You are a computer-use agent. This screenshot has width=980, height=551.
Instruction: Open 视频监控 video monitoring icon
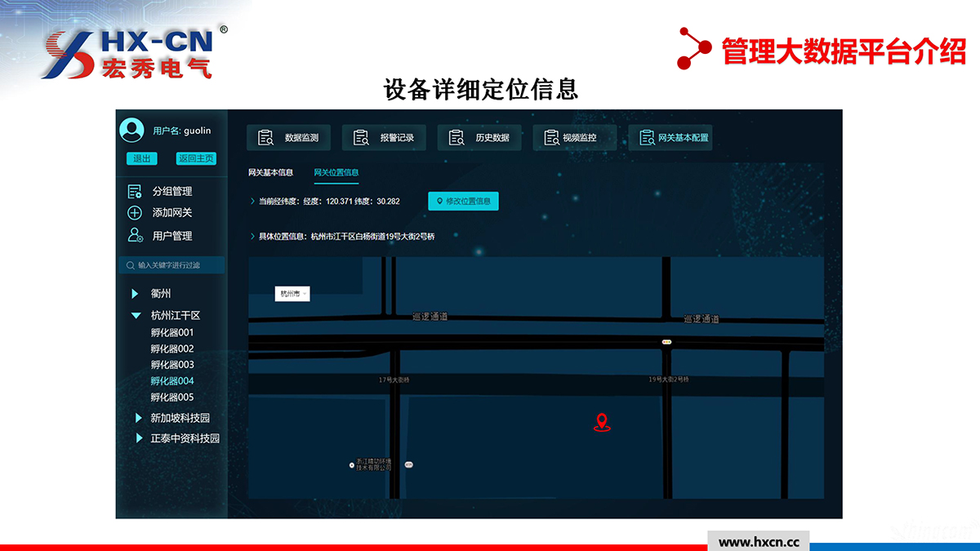click(552, 138)
